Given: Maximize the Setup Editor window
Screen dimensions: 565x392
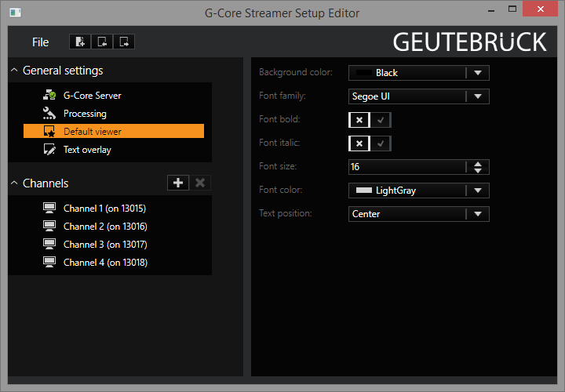Looking at the screenshot, I should 512,9.
